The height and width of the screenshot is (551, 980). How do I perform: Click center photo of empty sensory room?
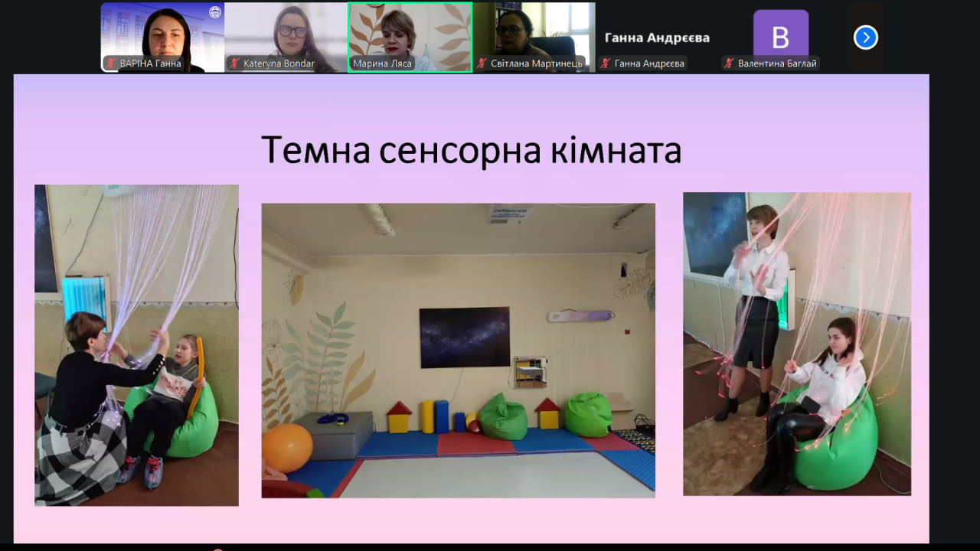point(458,350)
